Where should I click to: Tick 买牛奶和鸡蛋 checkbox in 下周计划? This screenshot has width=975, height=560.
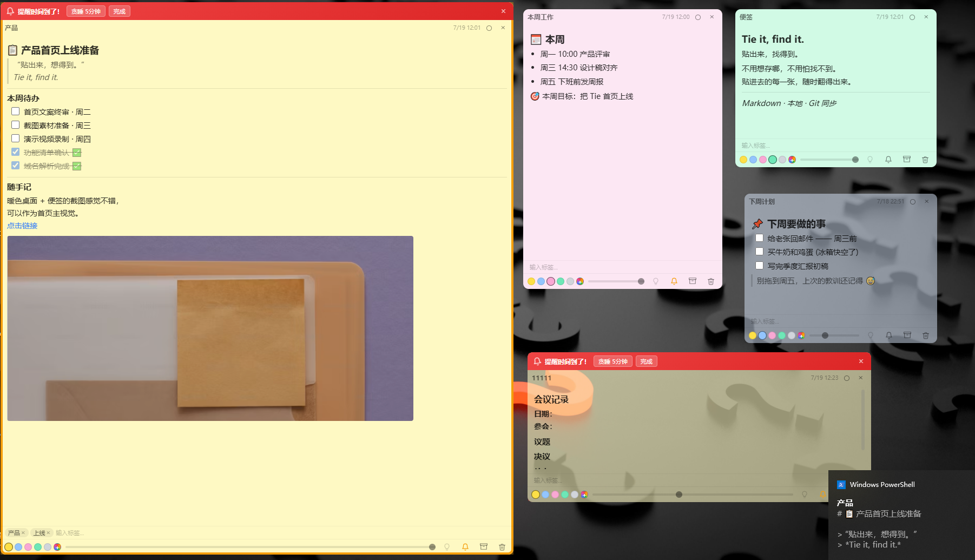coord(760,252)
